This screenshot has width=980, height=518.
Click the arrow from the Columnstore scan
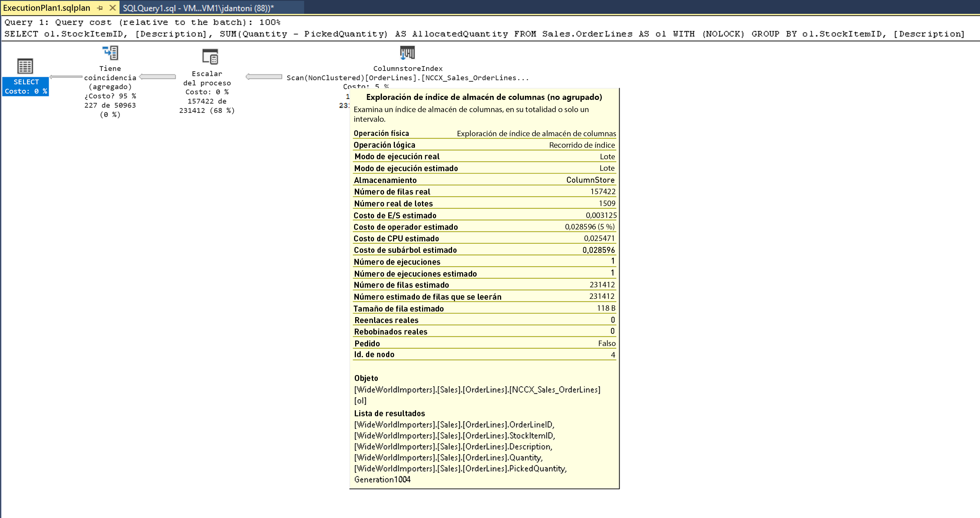coord(264,77)
